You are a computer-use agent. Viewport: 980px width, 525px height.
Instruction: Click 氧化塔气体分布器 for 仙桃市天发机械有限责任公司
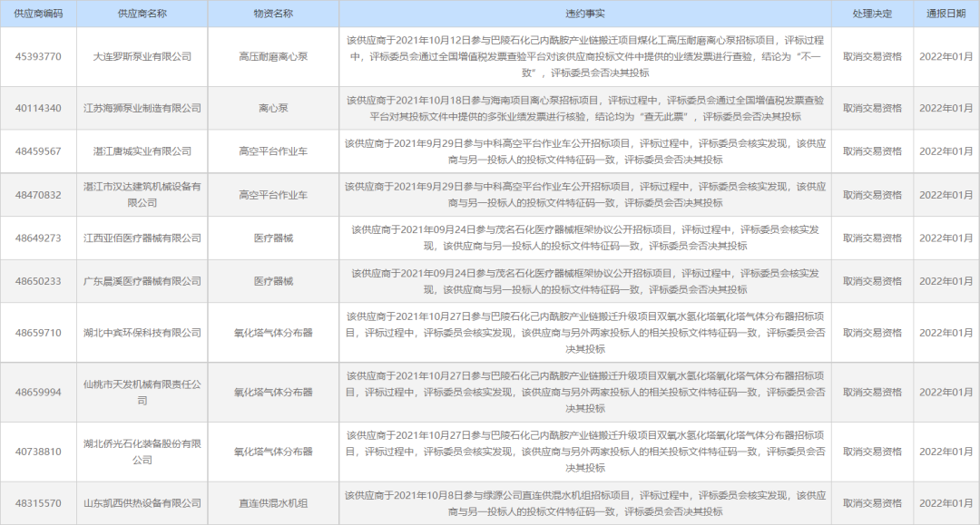pos(272,392)
